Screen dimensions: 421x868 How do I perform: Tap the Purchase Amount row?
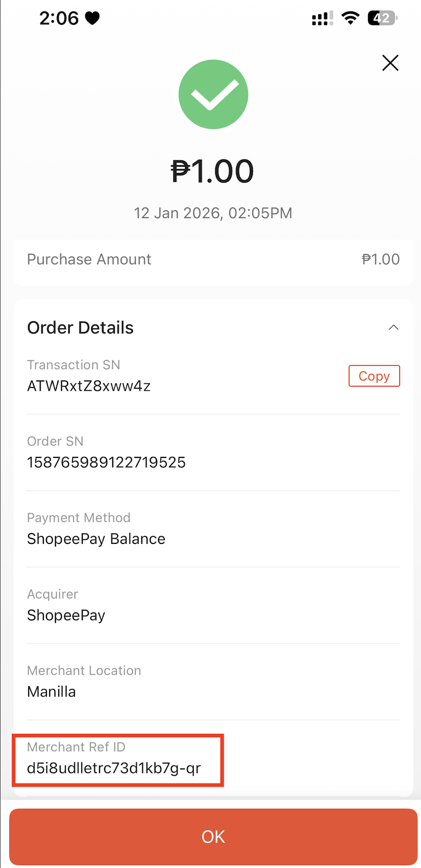[213, 259]
